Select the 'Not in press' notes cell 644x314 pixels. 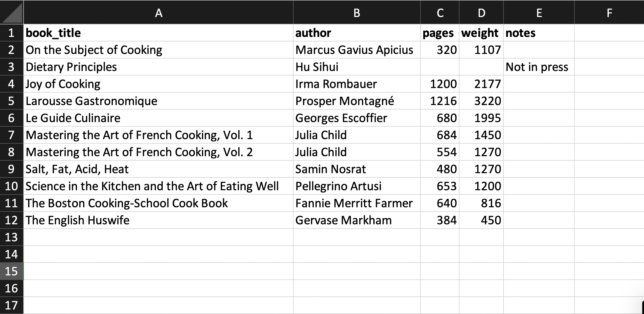tap(539, 67)
